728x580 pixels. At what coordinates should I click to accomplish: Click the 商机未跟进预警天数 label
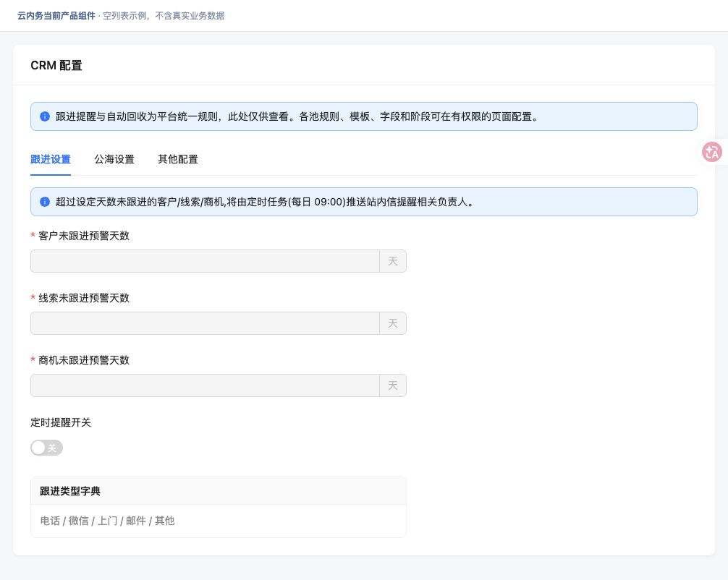(x=84, y=360)
